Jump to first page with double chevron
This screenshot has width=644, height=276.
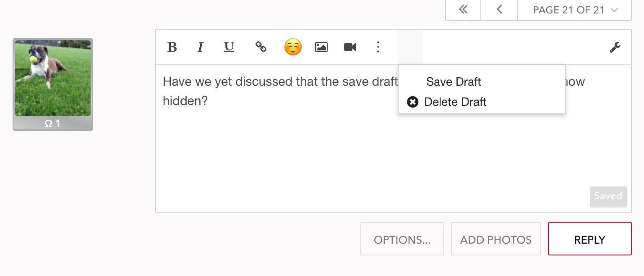[x=463, y=10]
